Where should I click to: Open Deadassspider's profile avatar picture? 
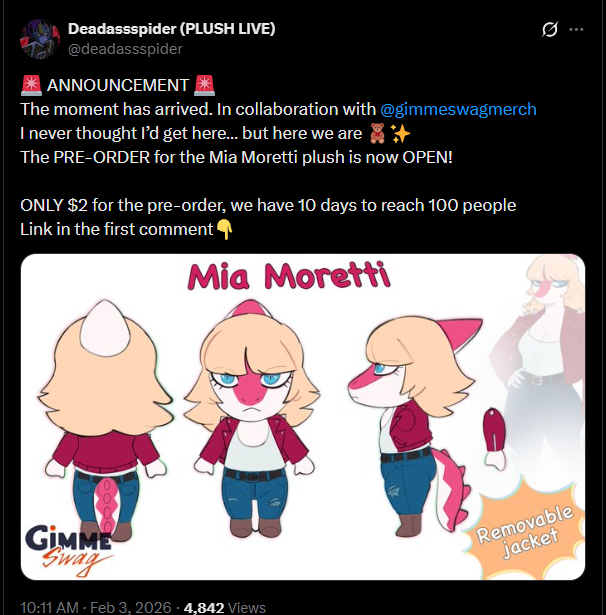pyautogui.click(x=40, y=39)
